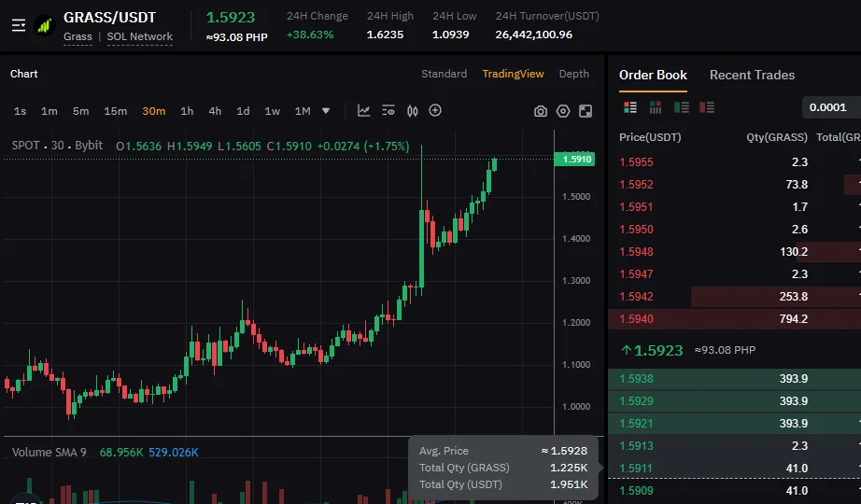Select the 1h timeframe

(187, 111)
